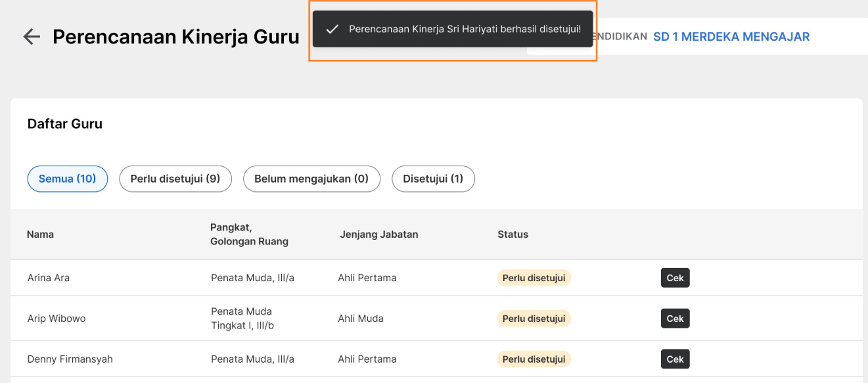Click the Pangkat, Golongan Ruang header

(x=249, y=235)
